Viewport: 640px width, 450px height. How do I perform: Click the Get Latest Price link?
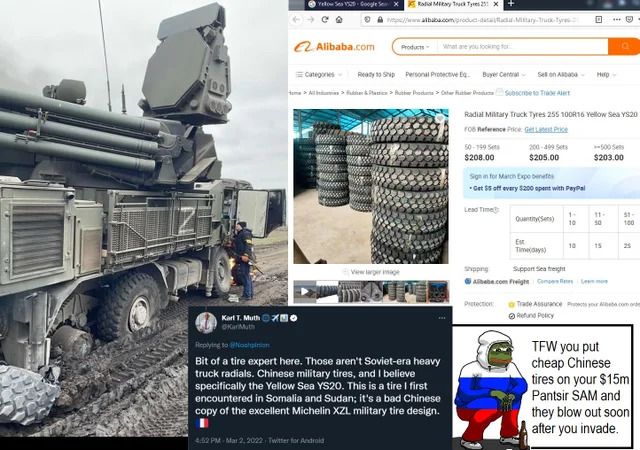pyautogui.click(x=546, y=129)
